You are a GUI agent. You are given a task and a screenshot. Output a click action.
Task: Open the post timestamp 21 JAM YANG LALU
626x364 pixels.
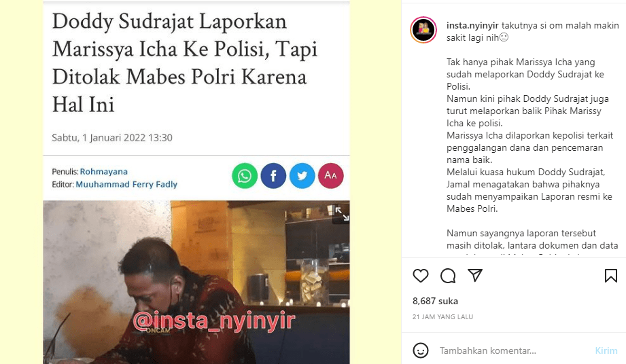(442, 317)
